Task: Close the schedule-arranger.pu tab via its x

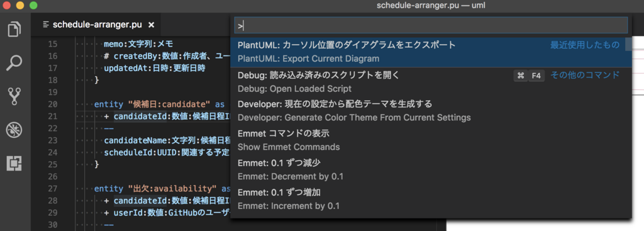Action: tap(151, 25)
